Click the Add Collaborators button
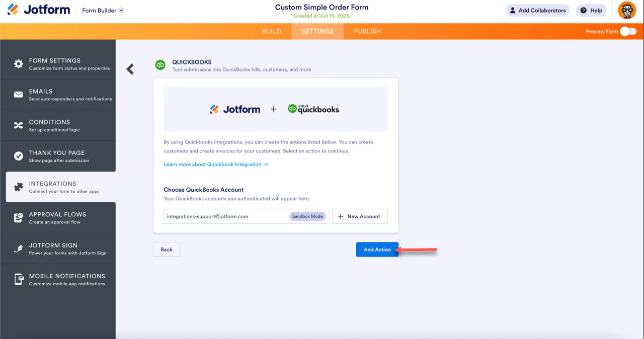The width and height of the screenshot is (644, 339). click(537, 10)
